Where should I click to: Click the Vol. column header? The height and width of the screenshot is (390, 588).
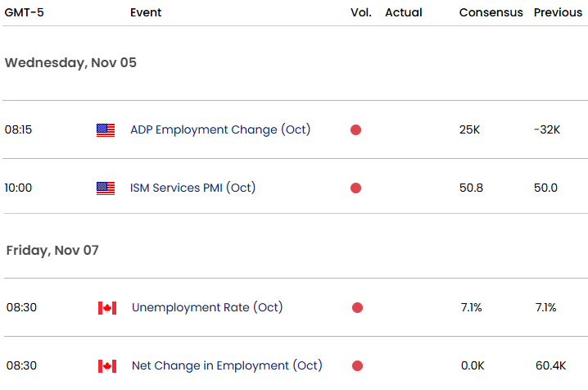click(360, 12)
